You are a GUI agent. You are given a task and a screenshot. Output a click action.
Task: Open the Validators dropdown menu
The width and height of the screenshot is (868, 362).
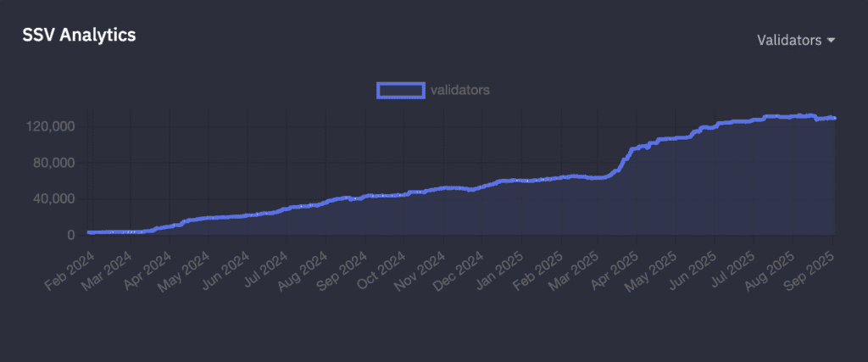click(788, 40)
